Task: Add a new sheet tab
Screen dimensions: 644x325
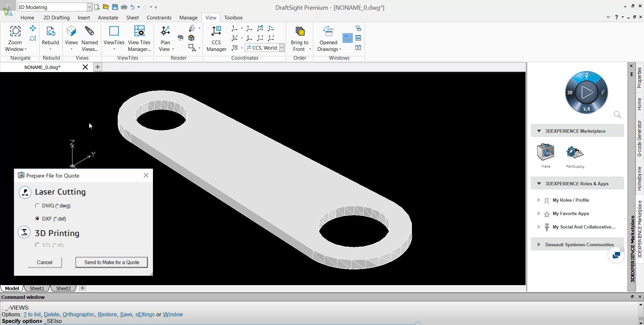Action: click(83, 288)
